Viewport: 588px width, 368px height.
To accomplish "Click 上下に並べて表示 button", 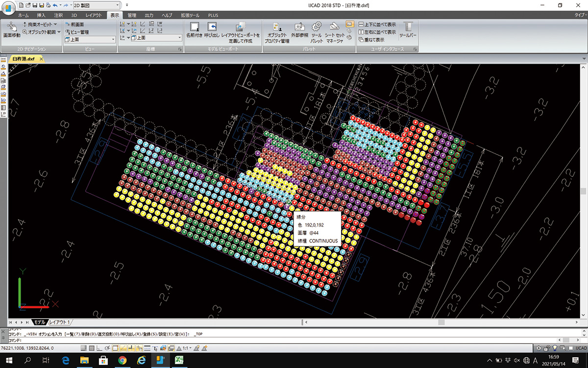I will [377, 24].
